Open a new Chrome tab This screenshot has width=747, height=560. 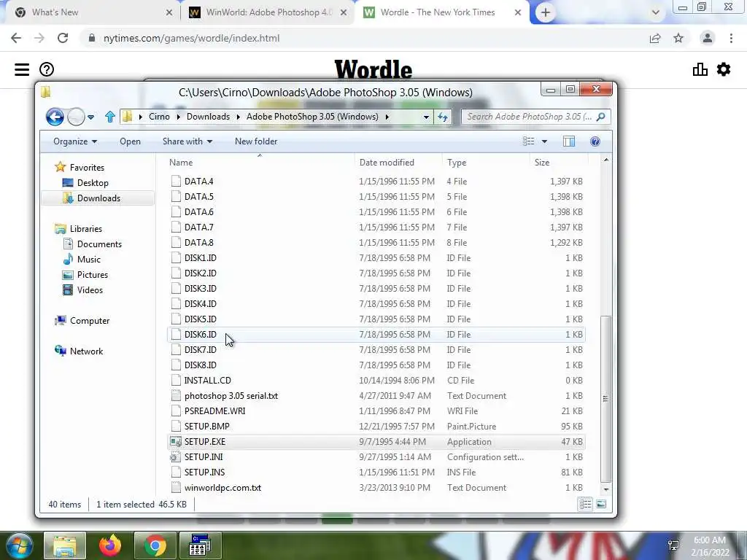pos(546,12)
